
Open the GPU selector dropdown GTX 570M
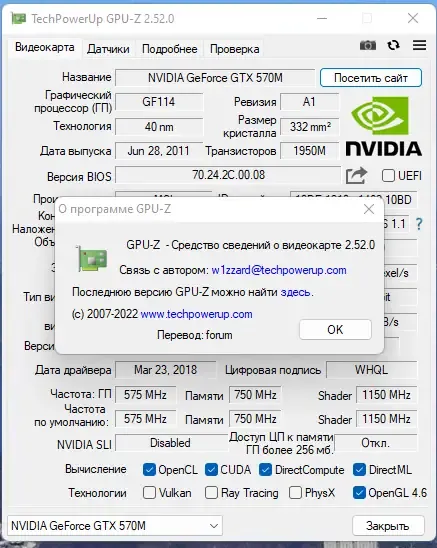115,526
